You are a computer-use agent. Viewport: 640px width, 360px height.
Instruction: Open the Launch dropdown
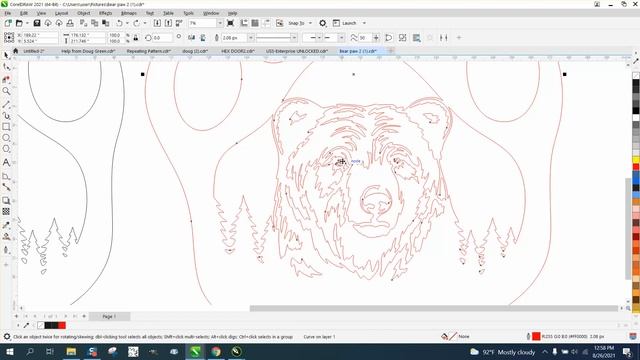click(x=364, y=23)
